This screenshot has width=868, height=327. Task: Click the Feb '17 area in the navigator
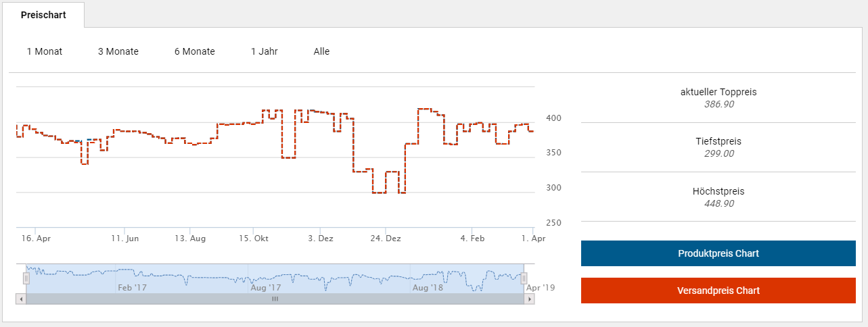(132, 287)
